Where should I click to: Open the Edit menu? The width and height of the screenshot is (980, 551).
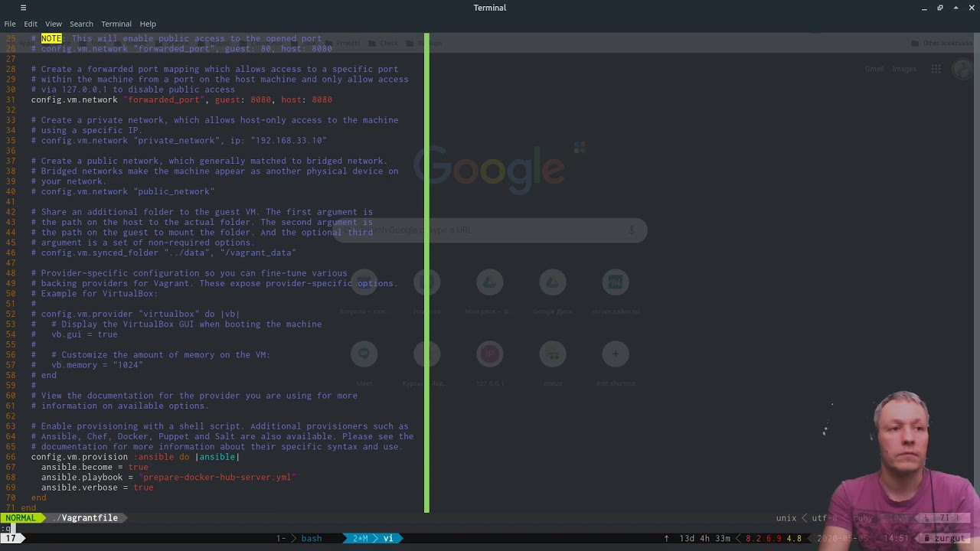tap(31, 24)
